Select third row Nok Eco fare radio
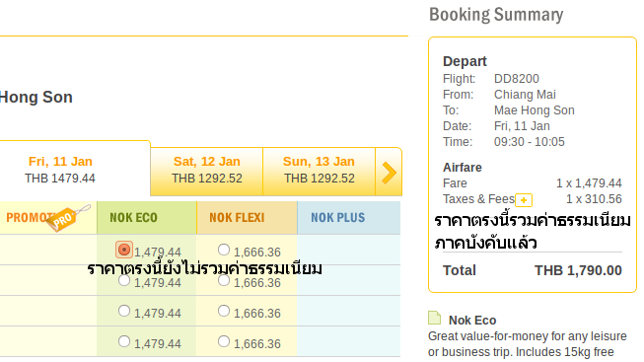Viewport: 644px width, 362px height. pyautogui.click(x=124, y=311)
